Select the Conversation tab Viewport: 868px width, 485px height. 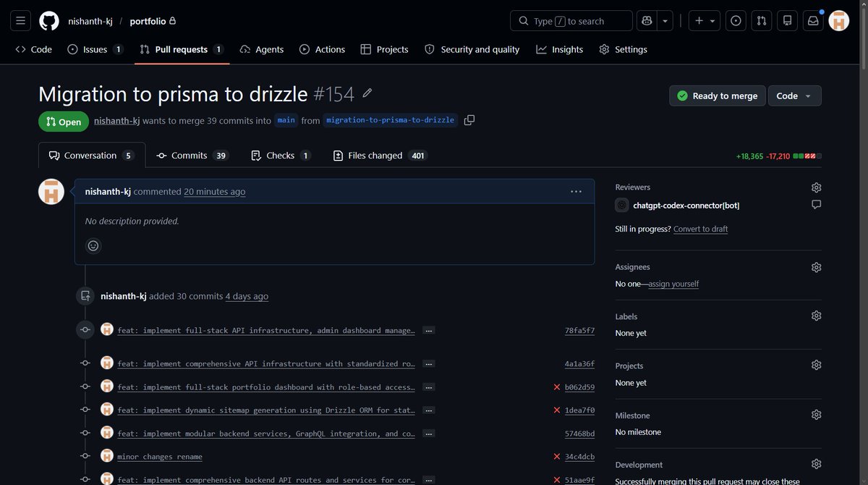[x=92, y=155]
